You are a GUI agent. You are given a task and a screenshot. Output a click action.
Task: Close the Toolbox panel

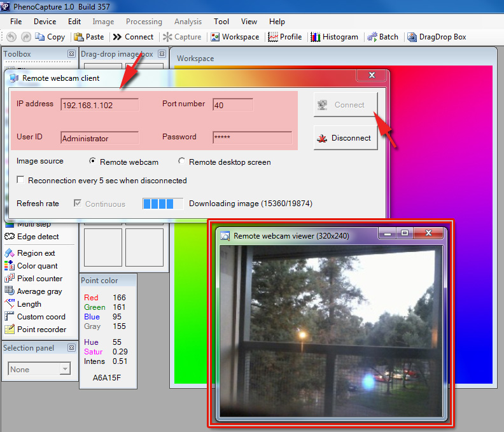71,55
